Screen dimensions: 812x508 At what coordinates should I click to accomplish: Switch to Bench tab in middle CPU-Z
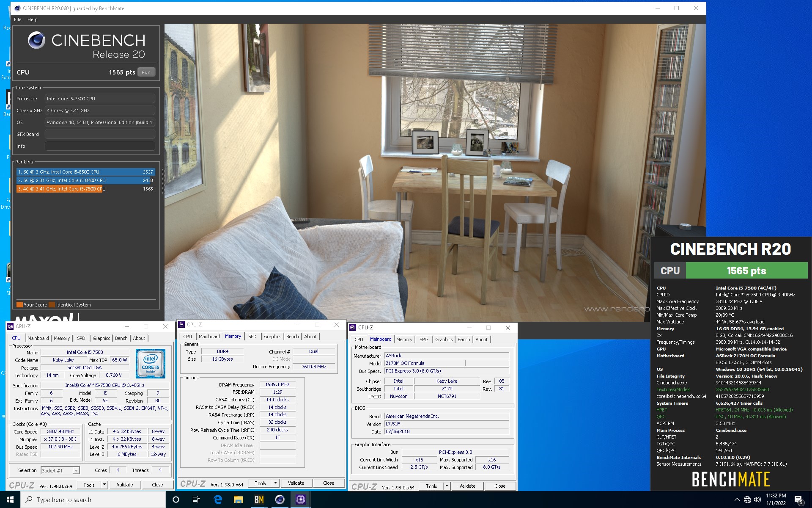coord(293,337)
